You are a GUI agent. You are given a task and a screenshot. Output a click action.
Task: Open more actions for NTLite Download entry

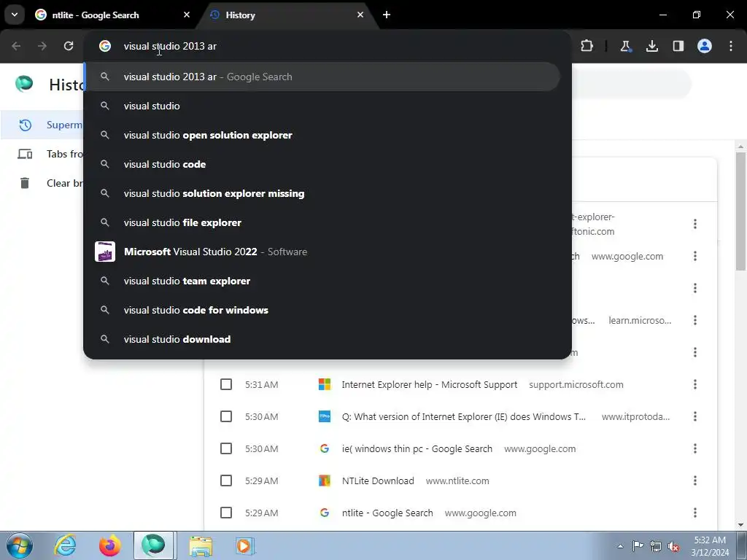[x=695, y=481]
